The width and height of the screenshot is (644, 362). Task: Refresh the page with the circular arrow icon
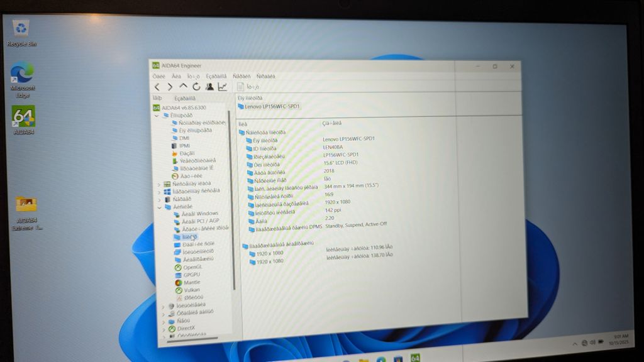pyautogui.click(x=196, y=87)
